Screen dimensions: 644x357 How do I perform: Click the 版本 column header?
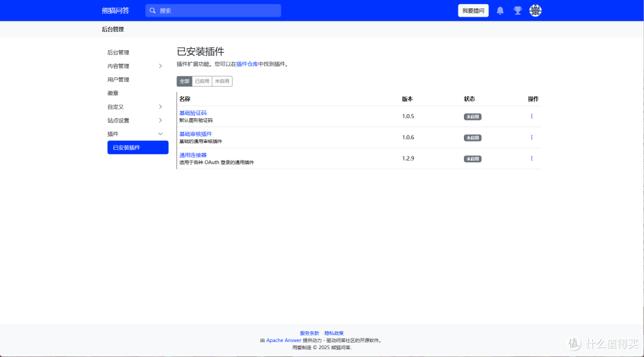coord(407,99)
